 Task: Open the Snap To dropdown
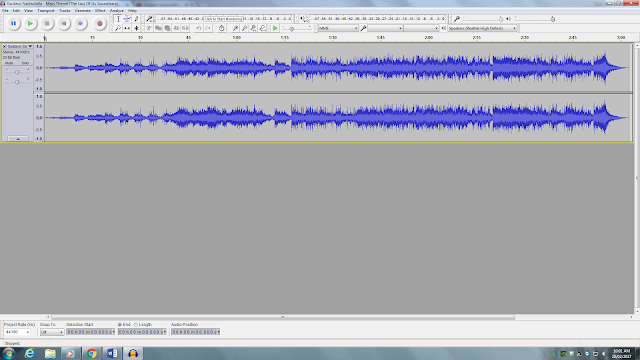52,332
